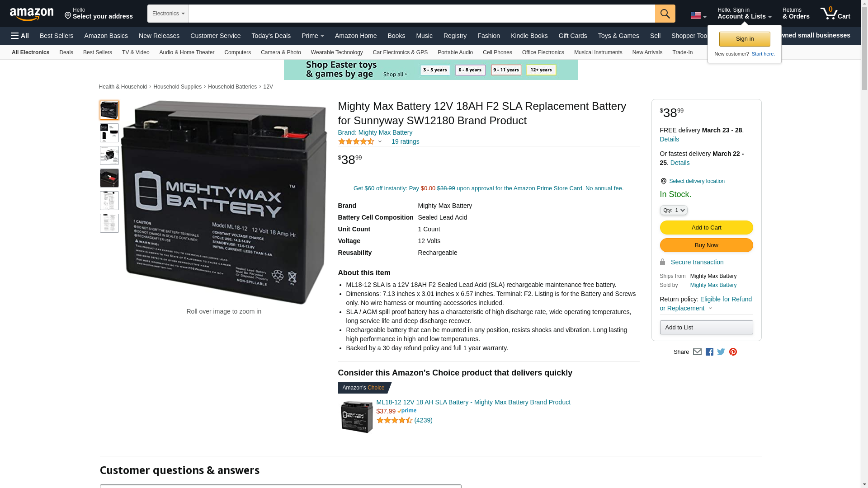This screenshot has width=868, height=488.
Task: Share product via Pinterest icon
Action: pos(733,352)
